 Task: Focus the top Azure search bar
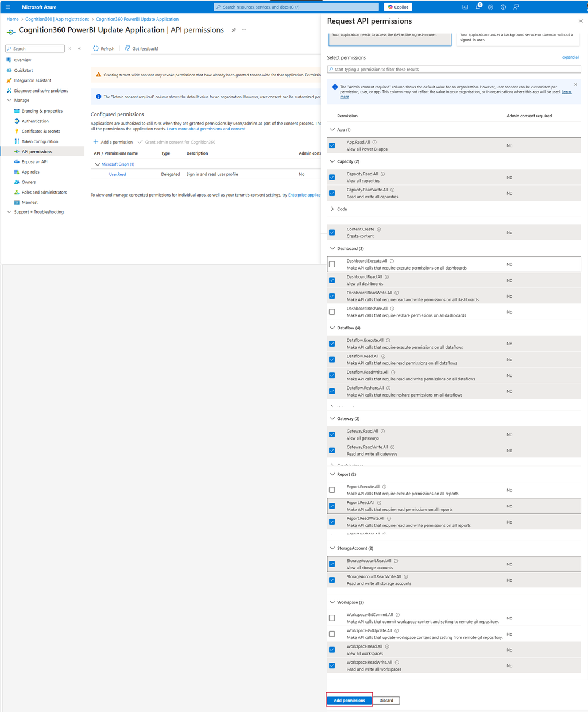click(296, 7)
